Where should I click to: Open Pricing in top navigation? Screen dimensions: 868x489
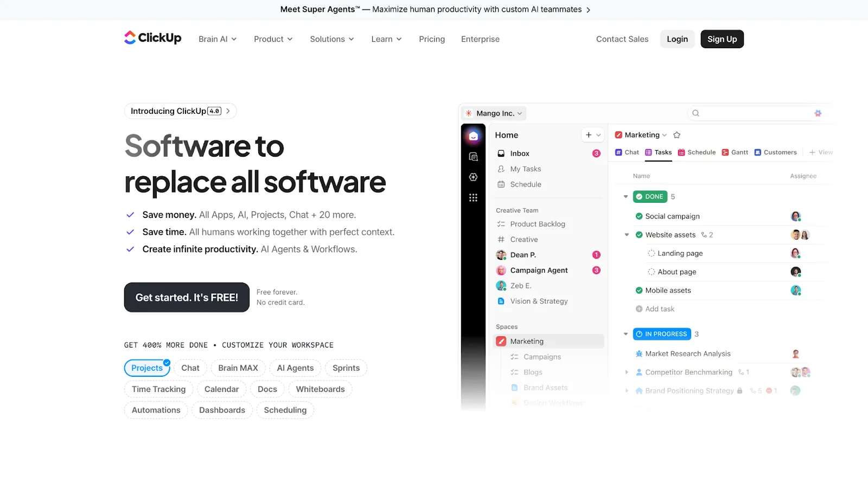(432, 39)
